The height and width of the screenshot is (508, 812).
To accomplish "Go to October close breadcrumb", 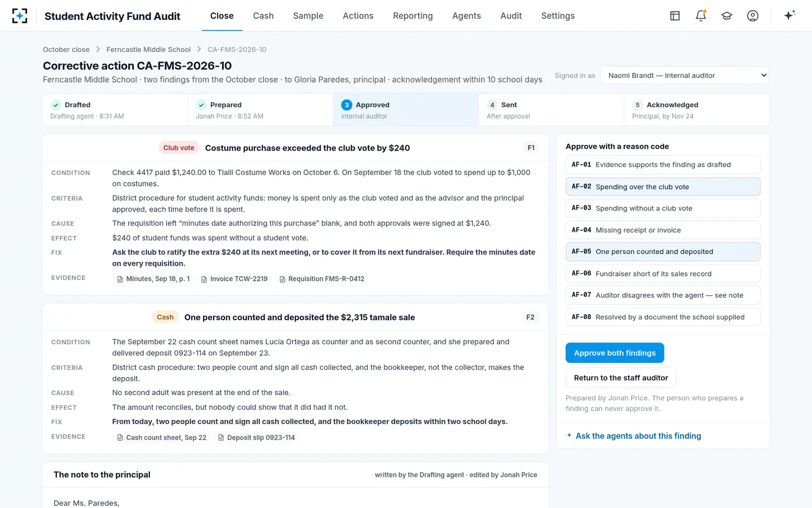I will pyautogui.click(x=66, y=50).
